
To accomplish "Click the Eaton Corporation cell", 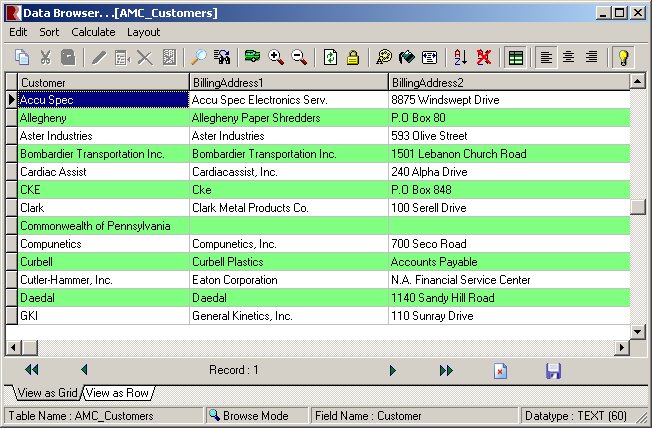I will [x=289, y=280].
